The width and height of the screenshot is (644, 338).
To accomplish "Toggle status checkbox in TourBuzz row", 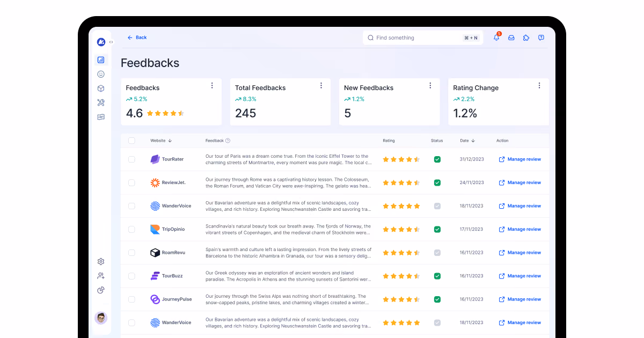I will (437, 276).
